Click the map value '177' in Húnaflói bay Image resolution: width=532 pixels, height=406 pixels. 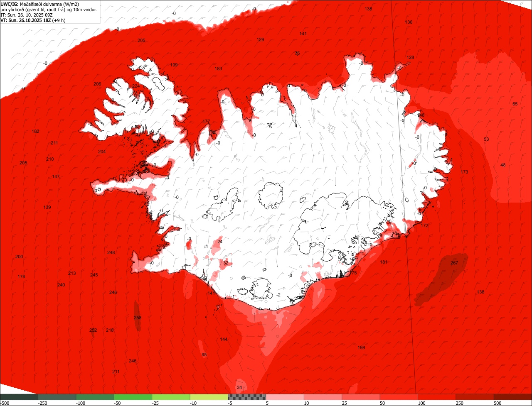[206, 122]
